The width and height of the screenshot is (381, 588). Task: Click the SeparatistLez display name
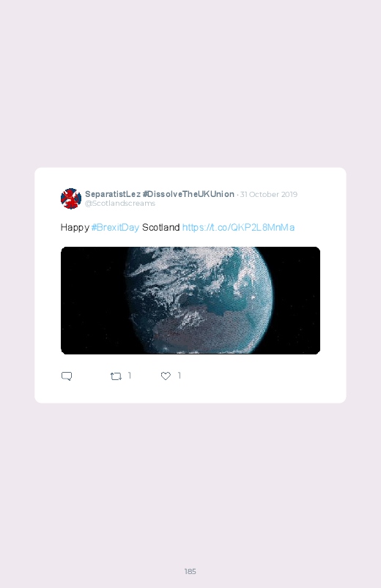(x=113, y=194)
